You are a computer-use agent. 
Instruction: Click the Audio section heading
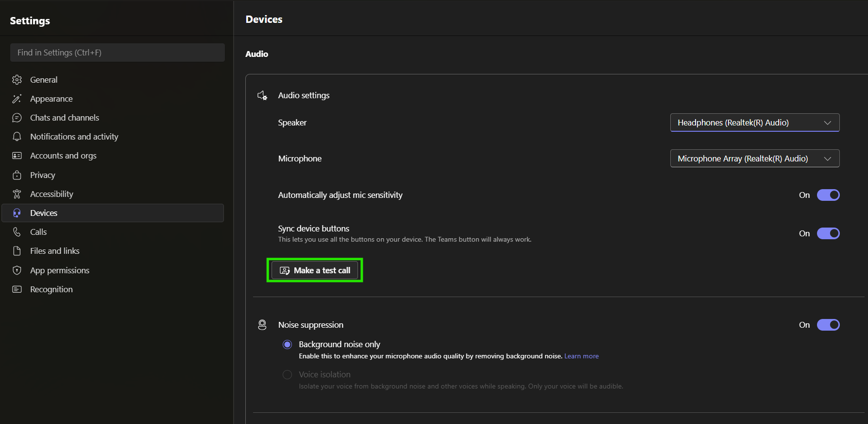257,54
